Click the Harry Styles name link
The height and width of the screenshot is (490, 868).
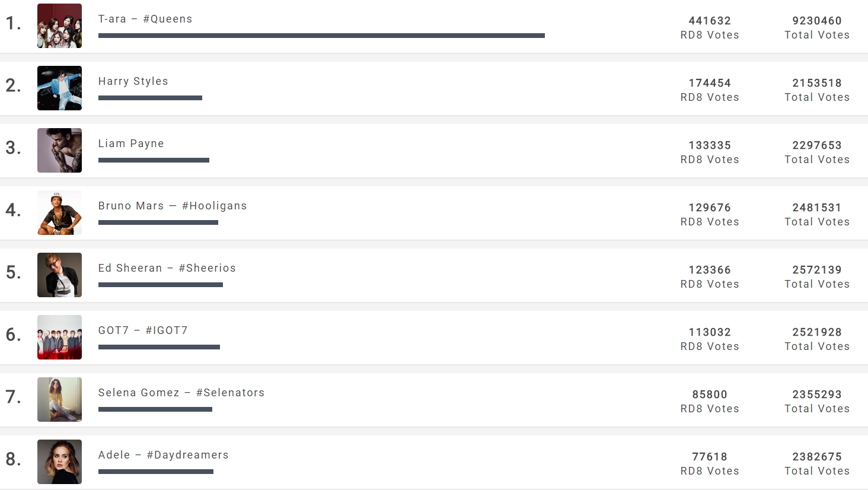tap(133, 81)
